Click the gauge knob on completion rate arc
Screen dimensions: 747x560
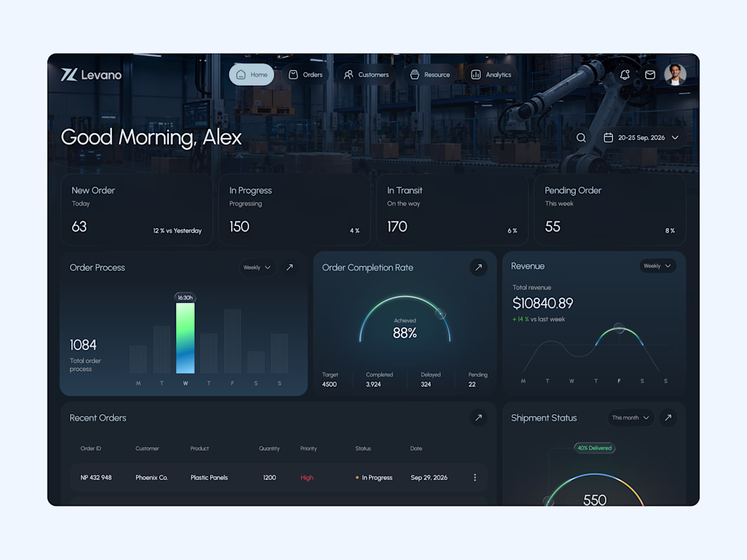[x=440, y=314]
